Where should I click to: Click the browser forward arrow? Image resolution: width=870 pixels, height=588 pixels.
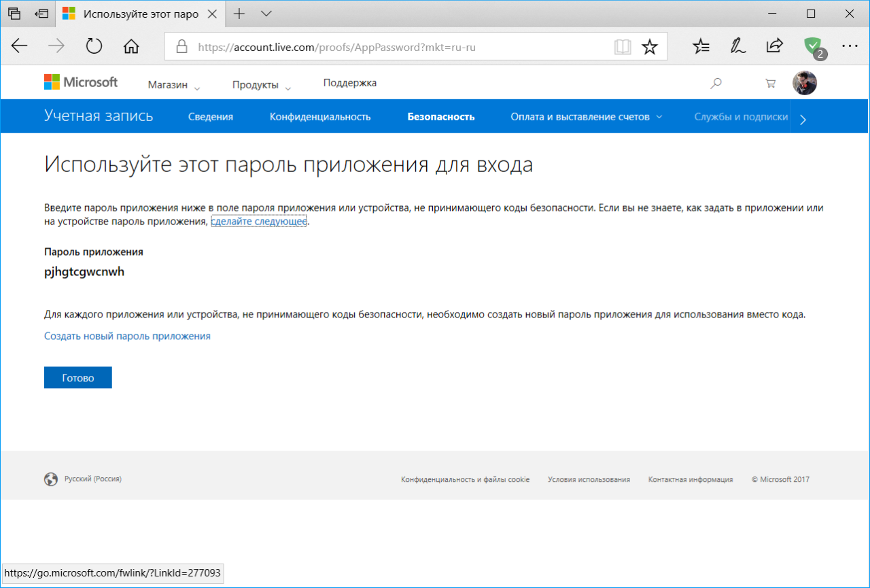click(56, 46)
